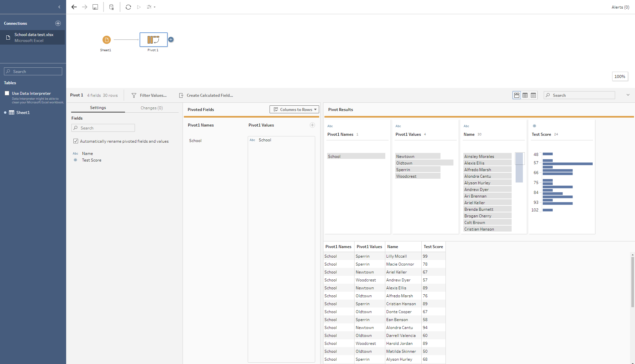Click the Pivot1 Values data type icon
The width and height of the screenshot is (635, 364).
(x=398, y=126)
